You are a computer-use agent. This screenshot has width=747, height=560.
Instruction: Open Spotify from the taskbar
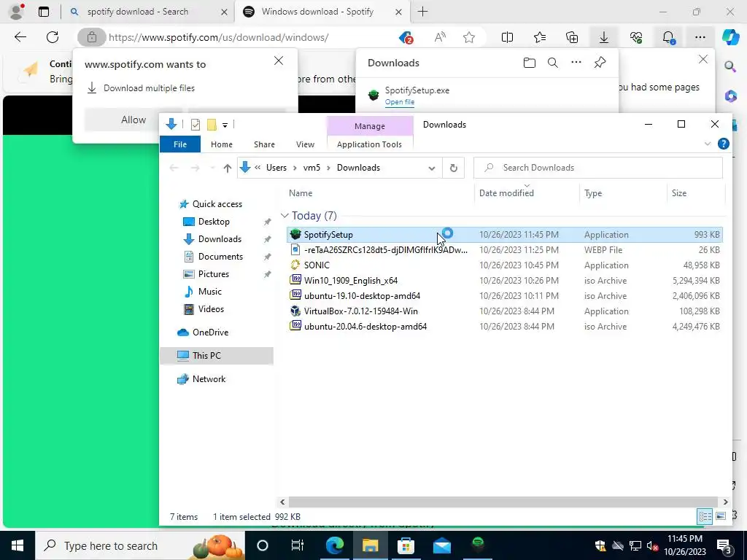[x=478, y=545]
